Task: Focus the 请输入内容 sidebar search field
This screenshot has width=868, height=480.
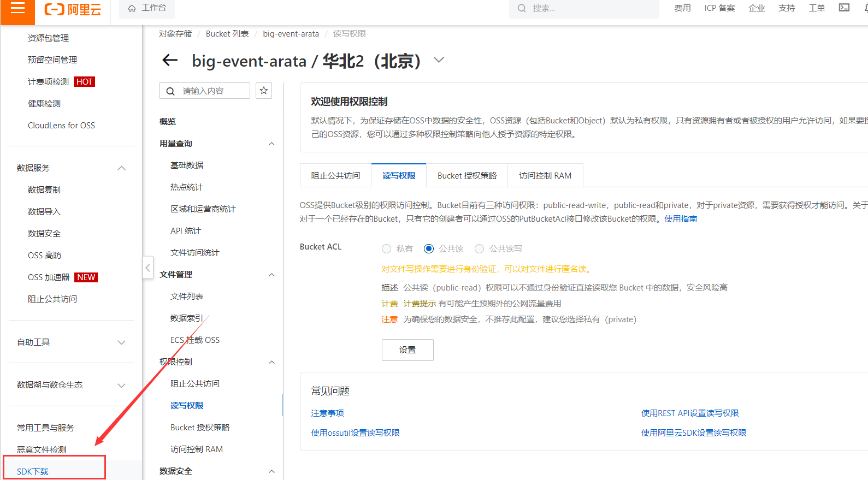Action: 204,91
